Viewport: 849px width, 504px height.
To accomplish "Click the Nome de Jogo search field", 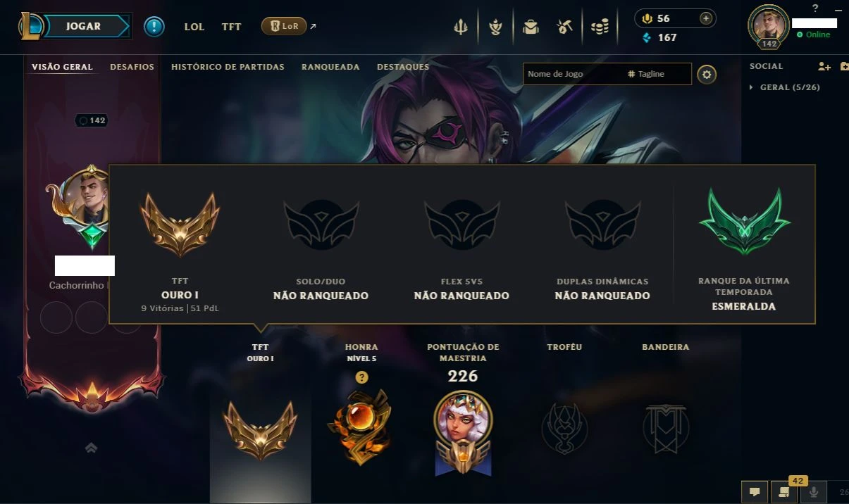I will click(572, 74).
